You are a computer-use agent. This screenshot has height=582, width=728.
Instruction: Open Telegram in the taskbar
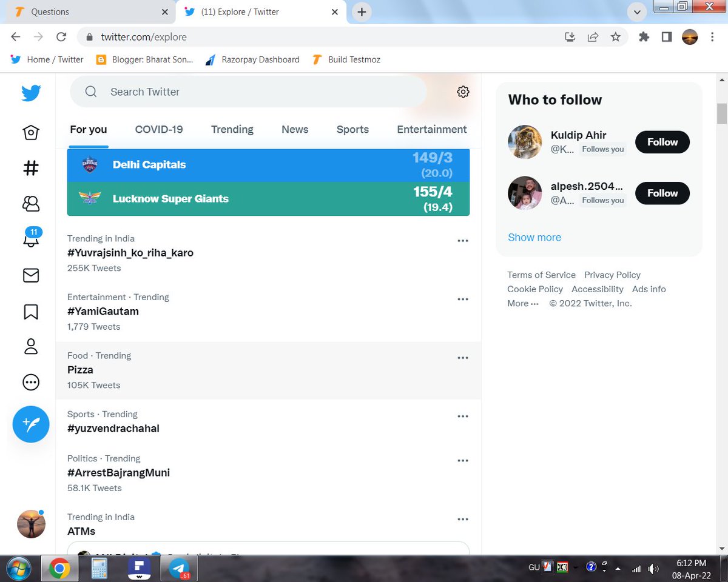[178, 569]
